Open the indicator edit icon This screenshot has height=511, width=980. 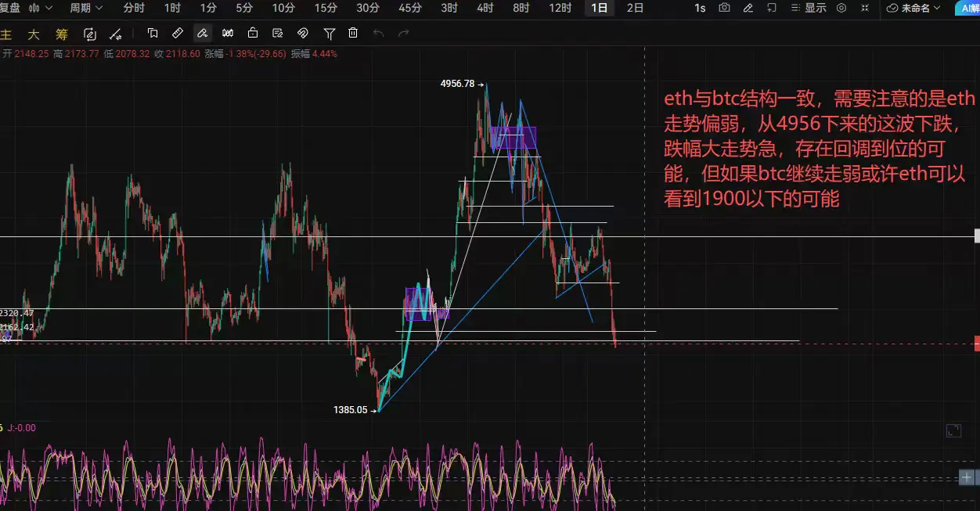[x=89, y=34]
